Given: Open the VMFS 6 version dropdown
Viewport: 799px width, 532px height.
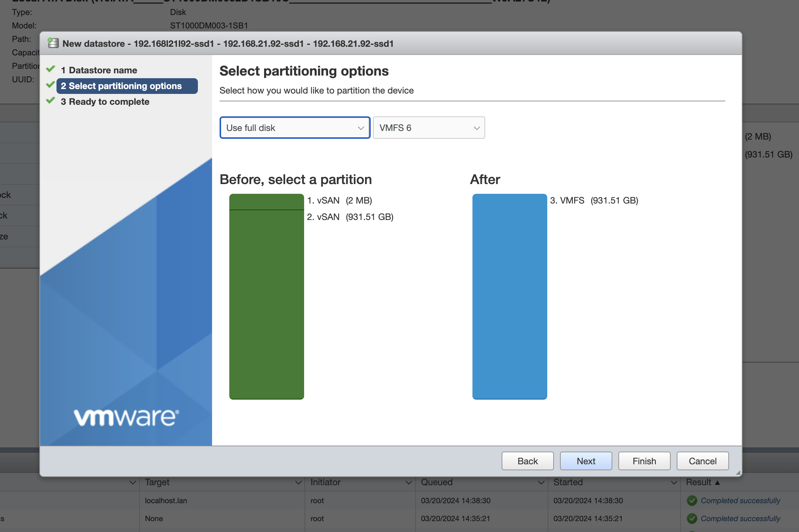Looking at the screenshot, I should 429,128.
